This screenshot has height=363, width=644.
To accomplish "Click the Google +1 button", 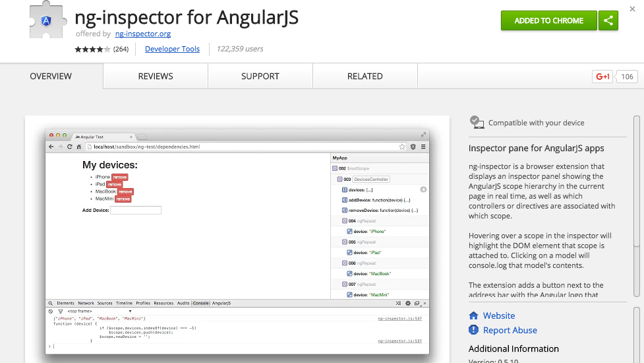I will (x=602, y=77).
